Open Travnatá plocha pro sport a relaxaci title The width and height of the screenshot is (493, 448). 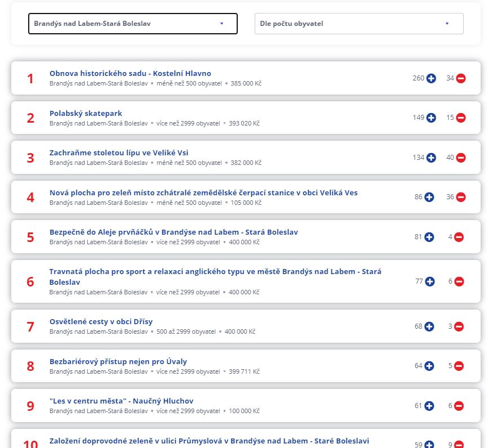click(215, 277)
